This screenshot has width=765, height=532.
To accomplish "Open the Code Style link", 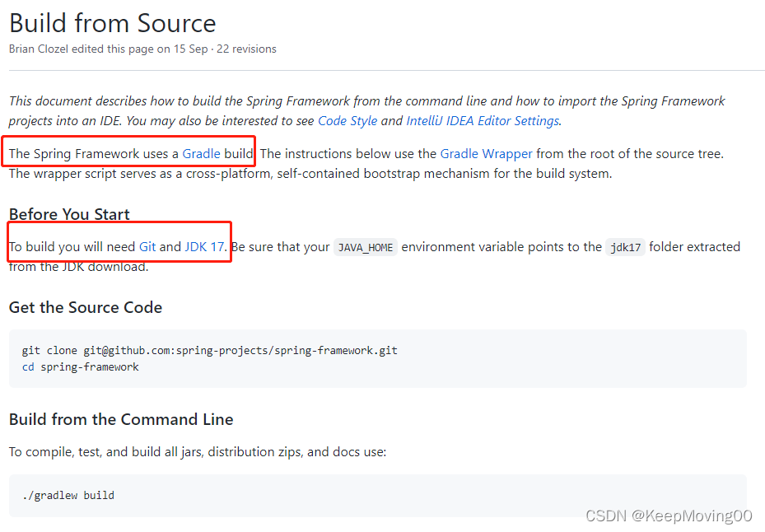I will tap(348, 120).
